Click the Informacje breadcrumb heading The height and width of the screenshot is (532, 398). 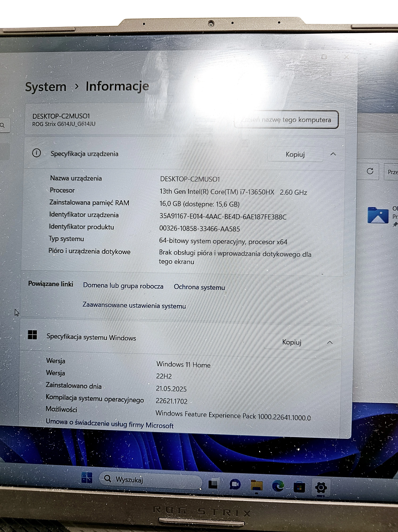117,86
